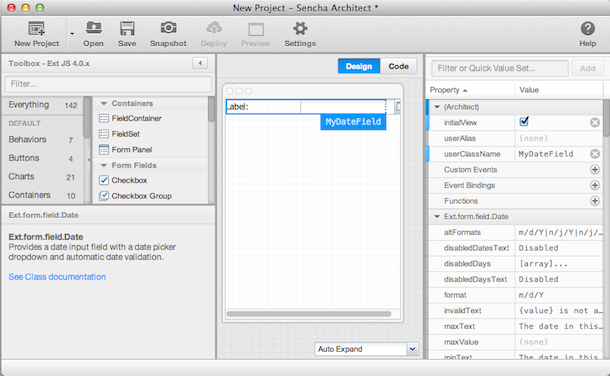The image size is (610, 376).
Task: Edit the invalidText value
Action: pos(559,311)
